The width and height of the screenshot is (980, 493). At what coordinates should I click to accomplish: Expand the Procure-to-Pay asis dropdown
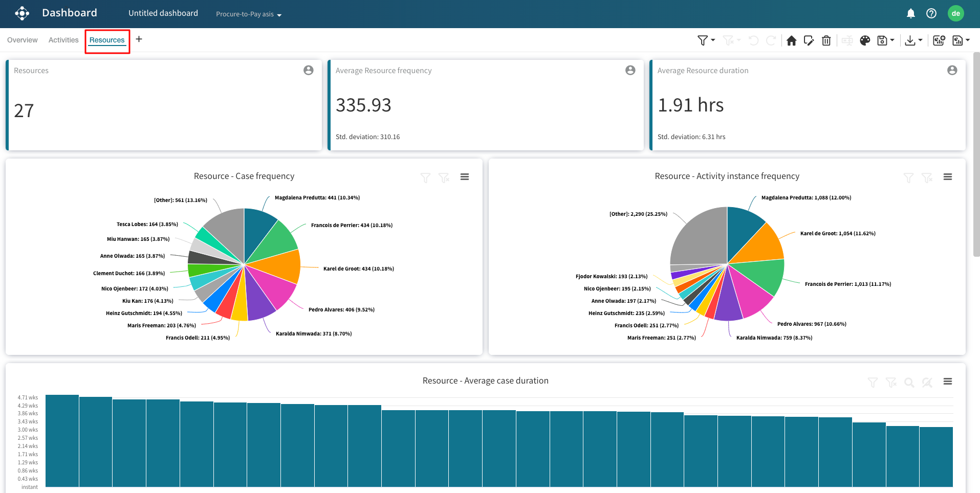pos(249,14)
